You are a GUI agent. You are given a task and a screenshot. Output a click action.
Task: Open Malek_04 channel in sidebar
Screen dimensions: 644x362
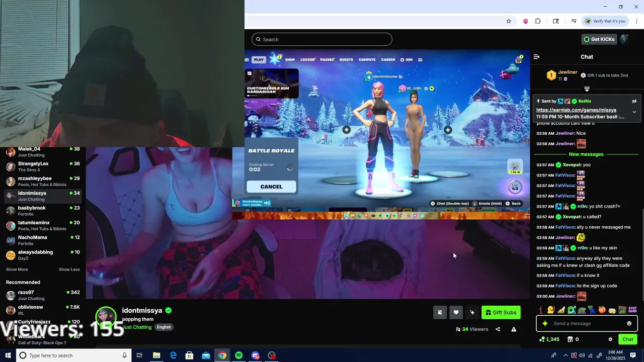[43, 152]
